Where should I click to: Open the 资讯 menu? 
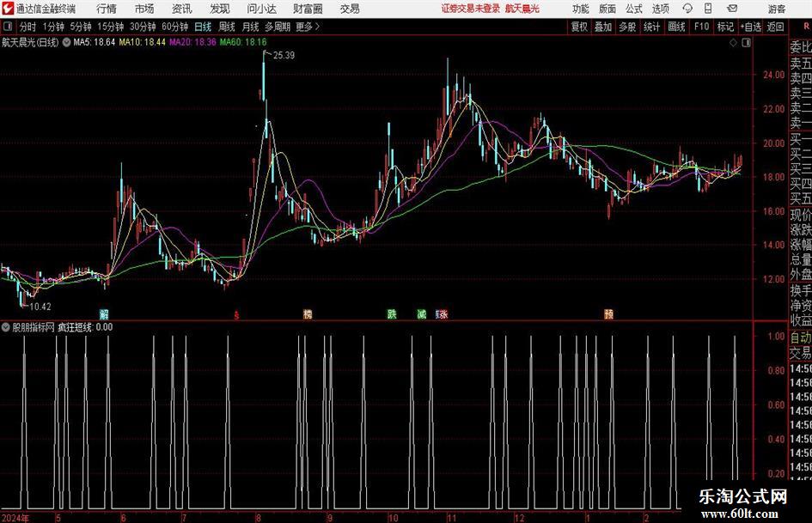[182, 9]
